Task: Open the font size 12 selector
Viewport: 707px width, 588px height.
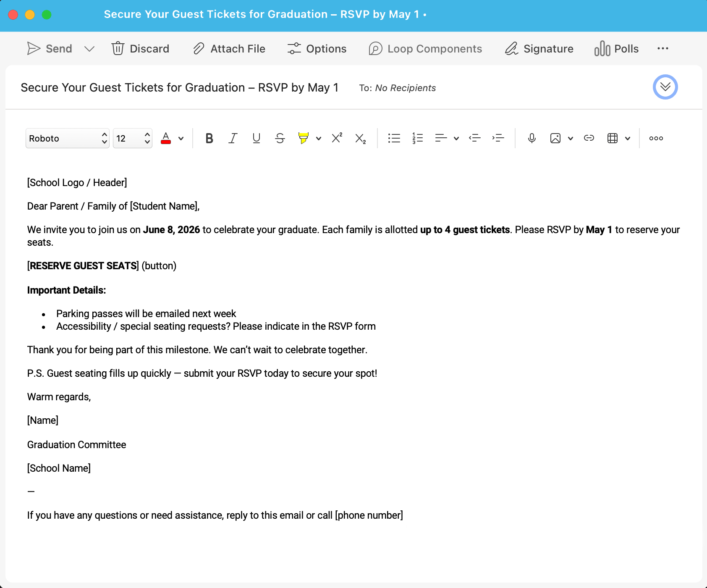Action: coord(133,138)
